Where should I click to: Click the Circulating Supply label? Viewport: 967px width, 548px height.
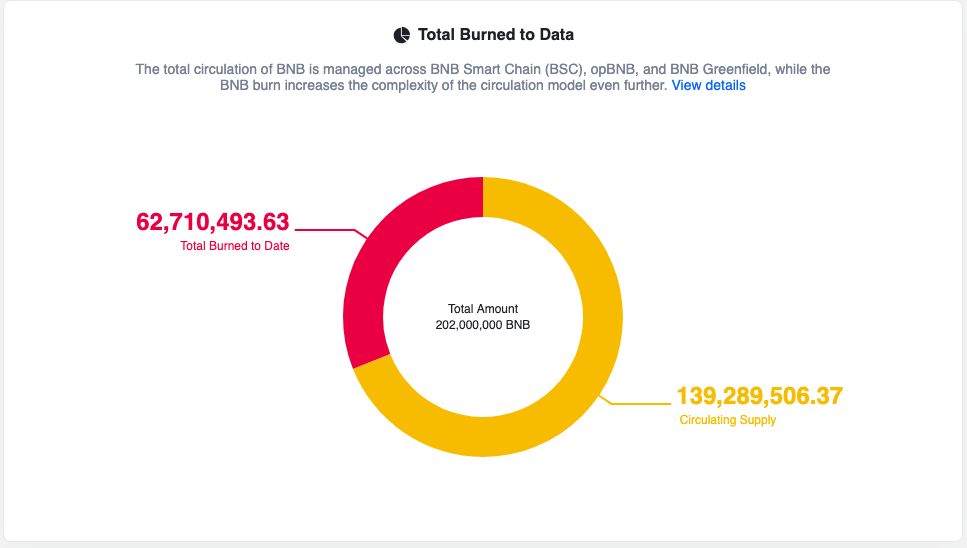pyautogui.click(x=728, y=420)
